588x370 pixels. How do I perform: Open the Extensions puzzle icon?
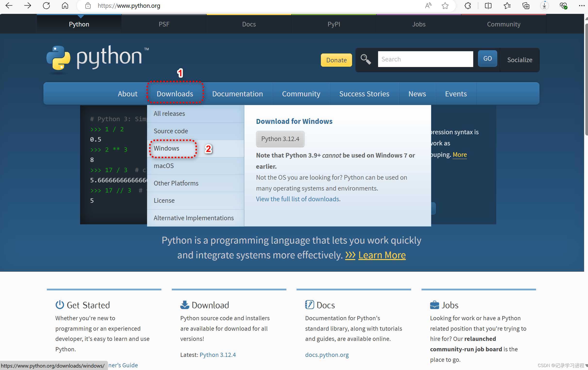pyautogui.click(x=468, y=6)
